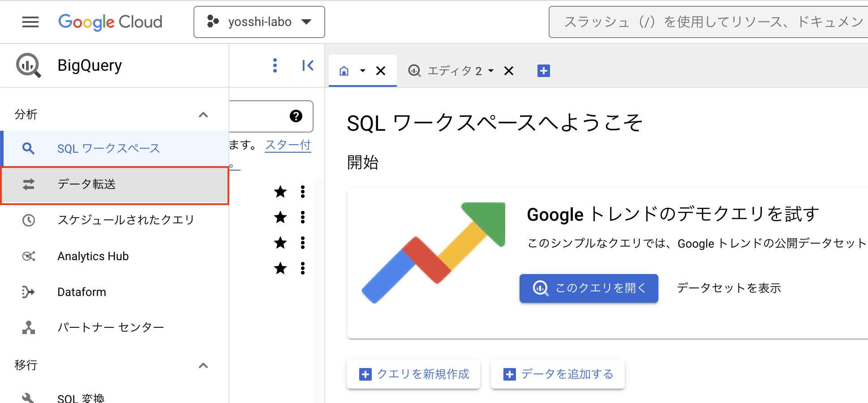Collapse the 移行 section in the sidebar
Screen dimensions: 868x403
click(x=204, y=365)
